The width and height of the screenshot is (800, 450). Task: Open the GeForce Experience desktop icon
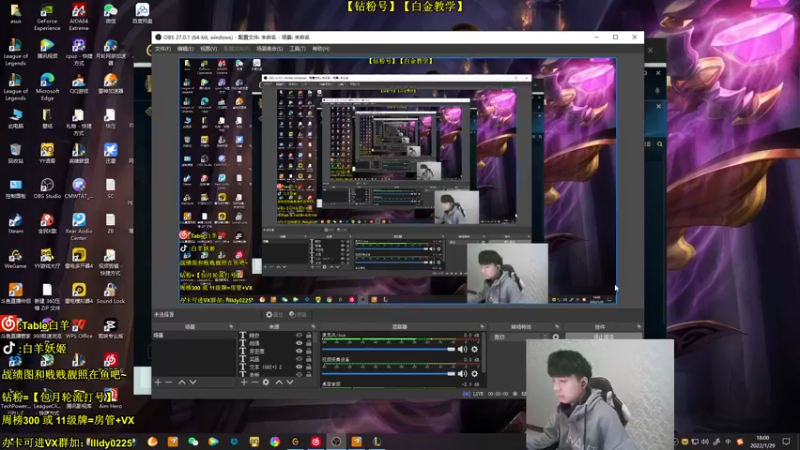[x=47, y=17]
